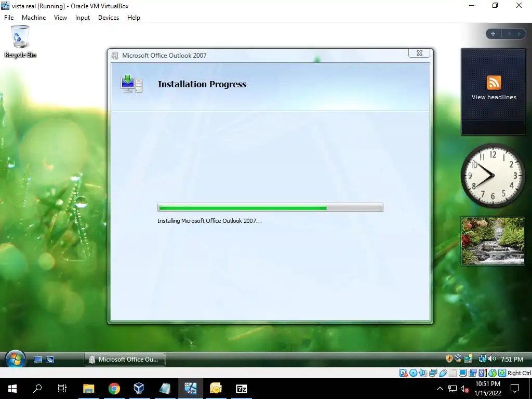Open VirtualBox Manager from host taskbar
The height and width of the screenshot is (399, 532).
tap(139, 389)
